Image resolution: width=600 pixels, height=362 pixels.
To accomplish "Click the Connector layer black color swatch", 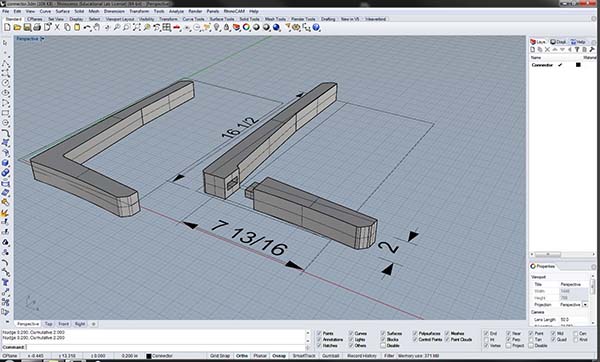I will pyautogui.click(x=578, y=65).
